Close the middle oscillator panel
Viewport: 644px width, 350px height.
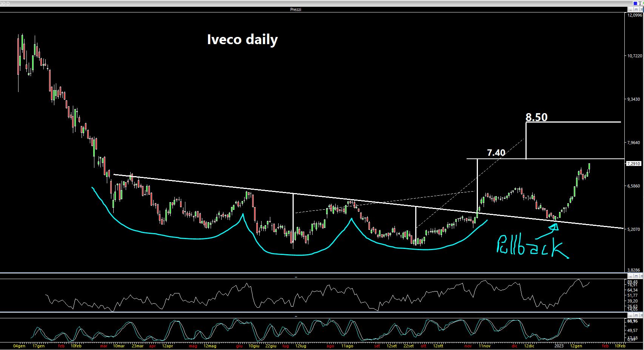tap(641, 276)
